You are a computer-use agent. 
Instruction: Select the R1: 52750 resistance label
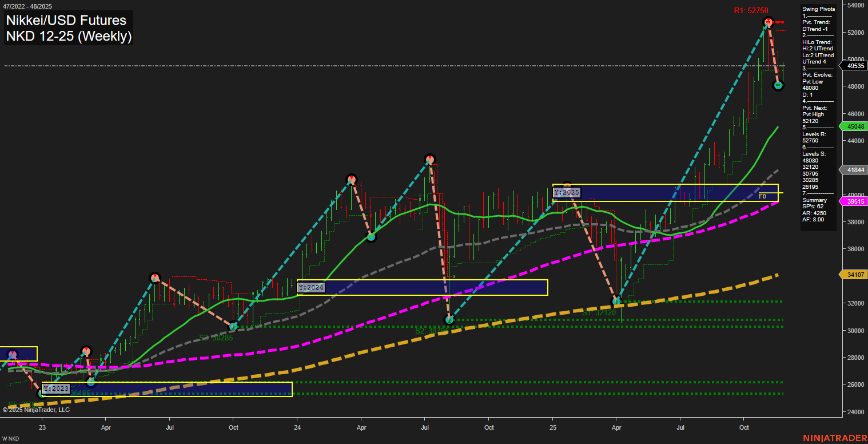tap(751, 11)
